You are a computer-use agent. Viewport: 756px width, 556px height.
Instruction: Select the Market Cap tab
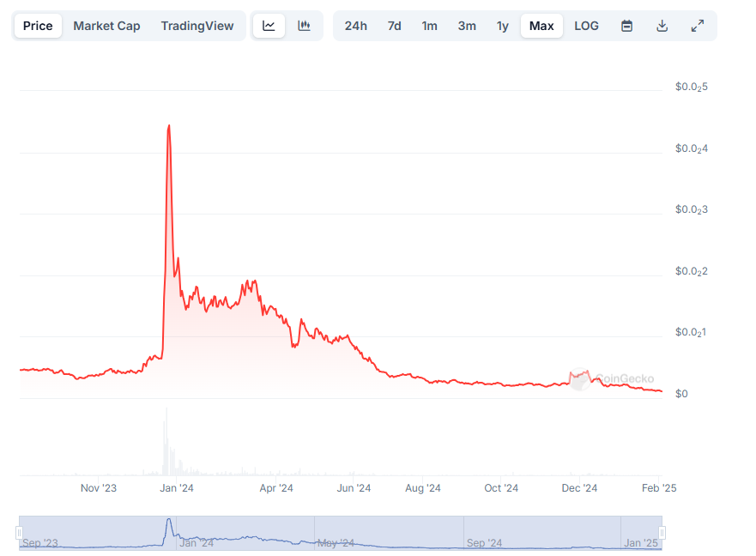tap(106, 26)
